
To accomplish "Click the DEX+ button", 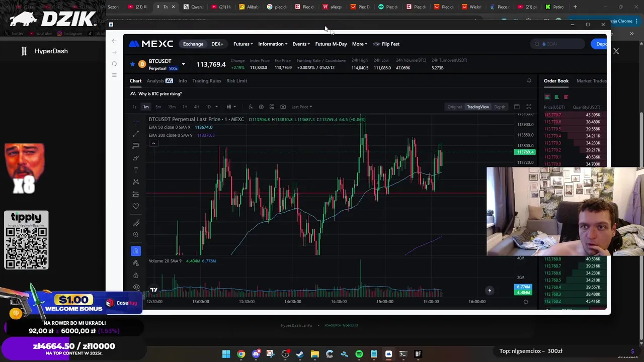I will pyautogui.click(x=217, y=44).
